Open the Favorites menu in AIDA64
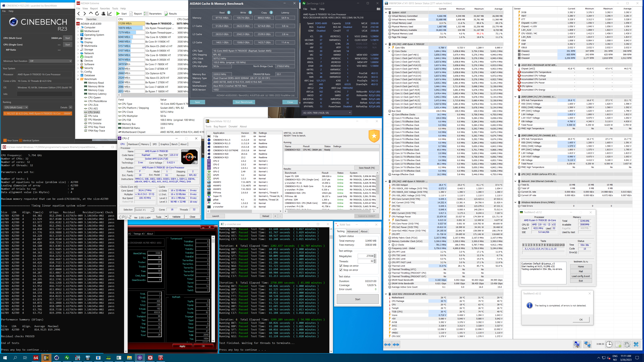This screenshot has width=644, height=362. [x=105, y=9]
